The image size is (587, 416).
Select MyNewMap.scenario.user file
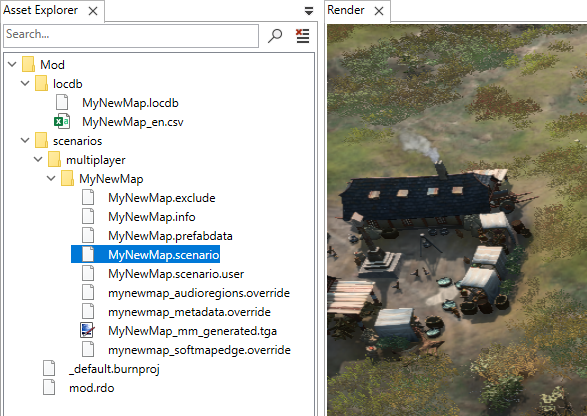[176, 274]
